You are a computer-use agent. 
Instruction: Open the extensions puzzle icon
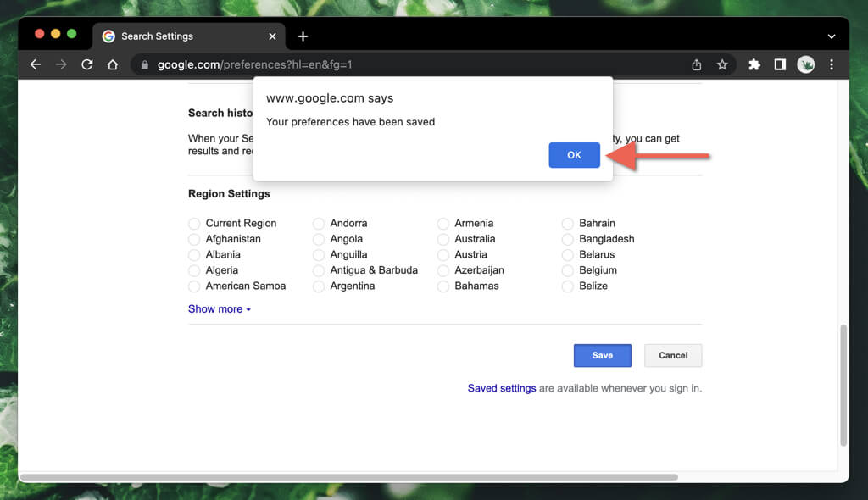pyautogui.click(x=754, y=64)
